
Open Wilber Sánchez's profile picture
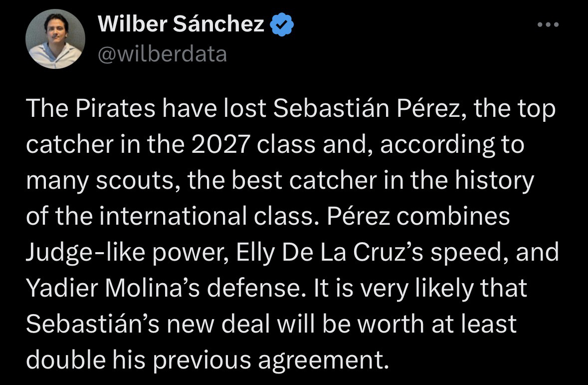55,39
